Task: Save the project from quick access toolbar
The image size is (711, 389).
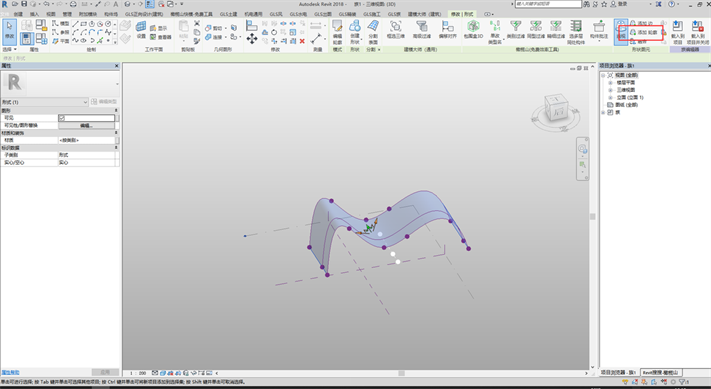Action: 24,4
